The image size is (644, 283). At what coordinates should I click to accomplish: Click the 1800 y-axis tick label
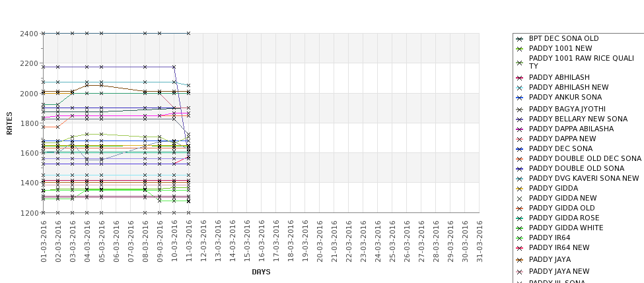pyautogui.click(x=29, y=123)
